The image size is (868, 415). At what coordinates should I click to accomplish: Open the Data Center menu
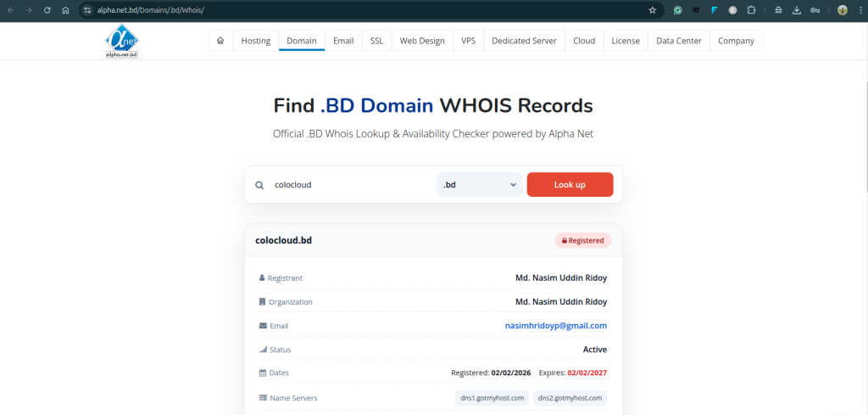coord(679,41)
